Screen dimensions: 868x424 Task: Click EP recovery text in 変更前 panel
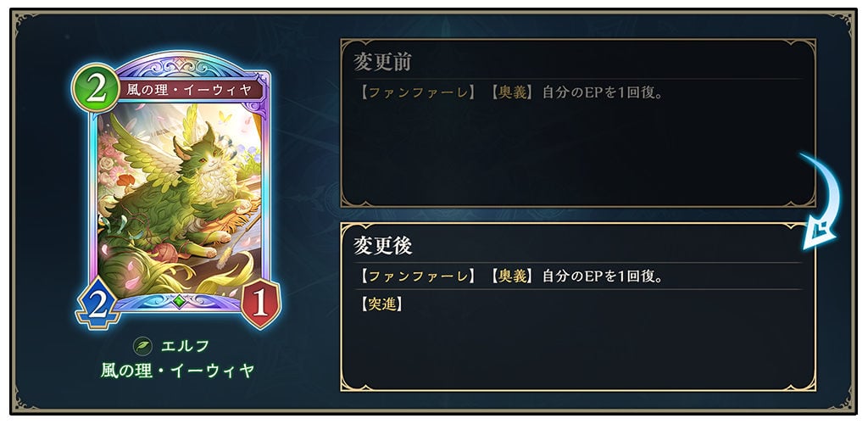tap(603, 92)
